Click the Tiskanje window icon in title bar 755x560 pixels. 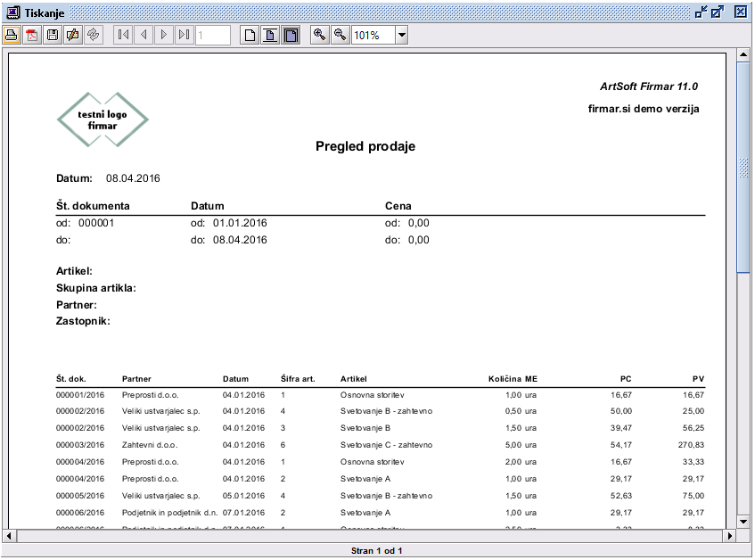[x=13, y=12]
